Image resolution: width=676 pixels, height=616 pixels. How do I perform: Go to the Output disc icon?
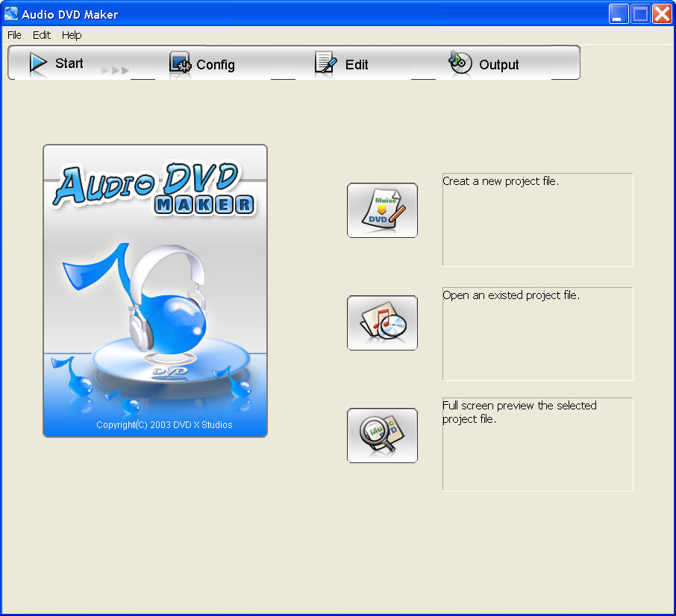(x=460, y=63)
